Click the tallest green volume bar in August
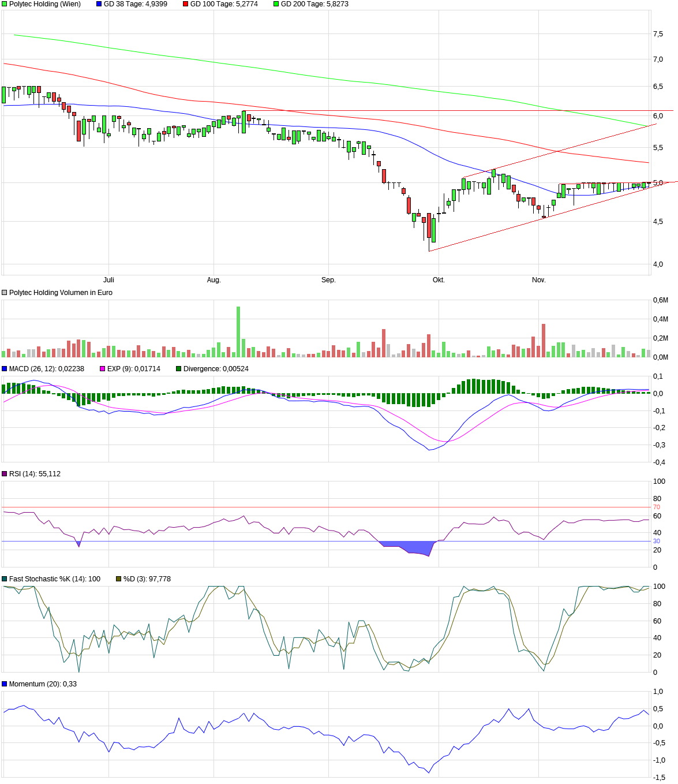 coord(238,332)
